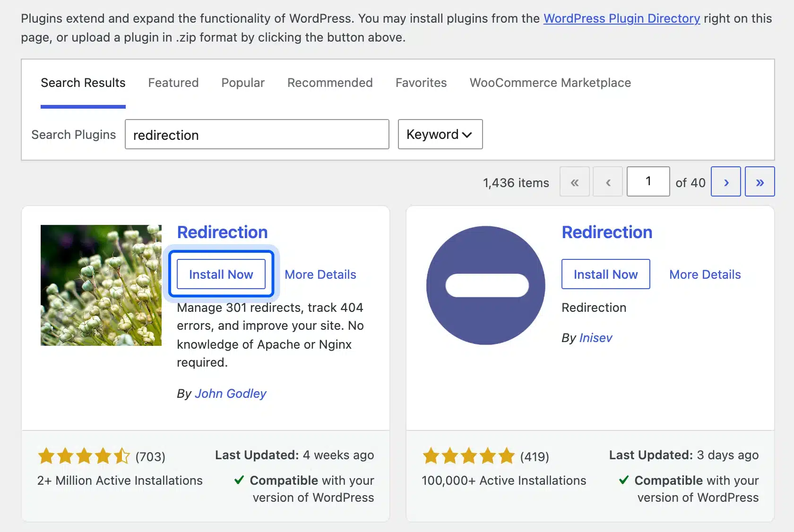Click the current page number field
Screen dimensions: 794x532
click(x=648, y=181)
